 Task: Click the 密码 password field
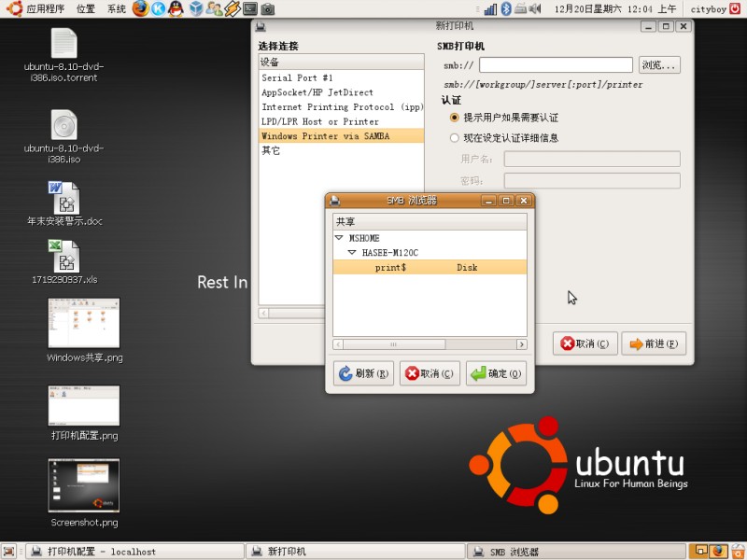592,180
